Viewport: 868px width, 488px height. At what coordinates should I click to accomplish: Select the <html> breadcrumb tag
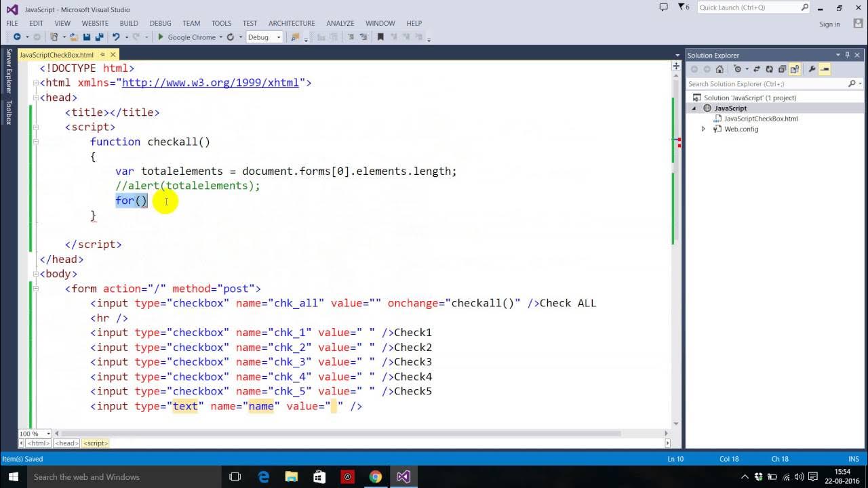click(38, 443)
